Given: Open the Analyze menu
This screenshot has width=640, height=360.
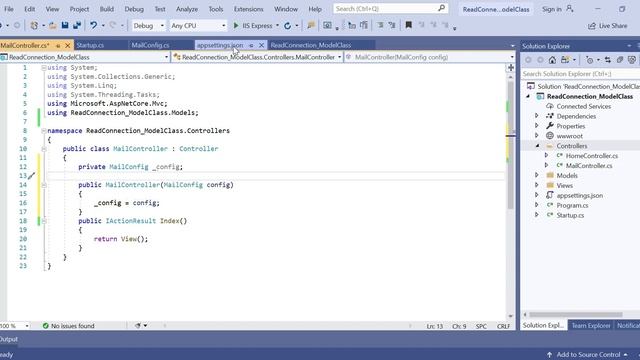Looking at the screenshot, I should point(187,9).
